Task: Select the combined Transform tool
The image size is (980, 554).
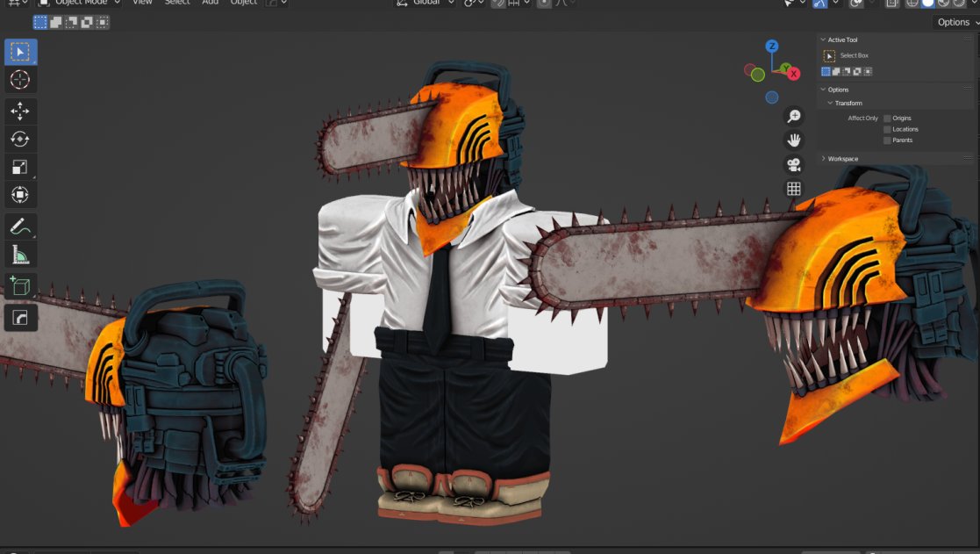Action: 20,194
